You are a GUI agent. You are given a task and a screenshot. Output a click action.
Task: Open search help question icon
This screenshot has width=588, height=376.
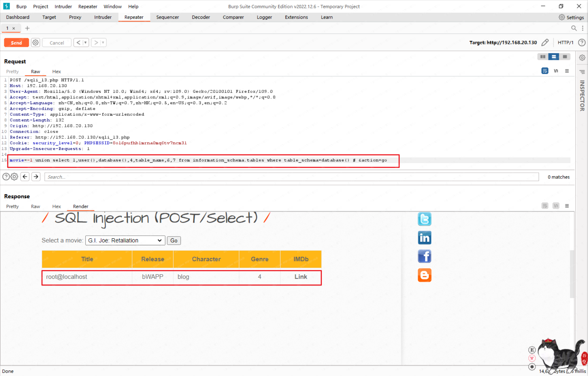6,177
